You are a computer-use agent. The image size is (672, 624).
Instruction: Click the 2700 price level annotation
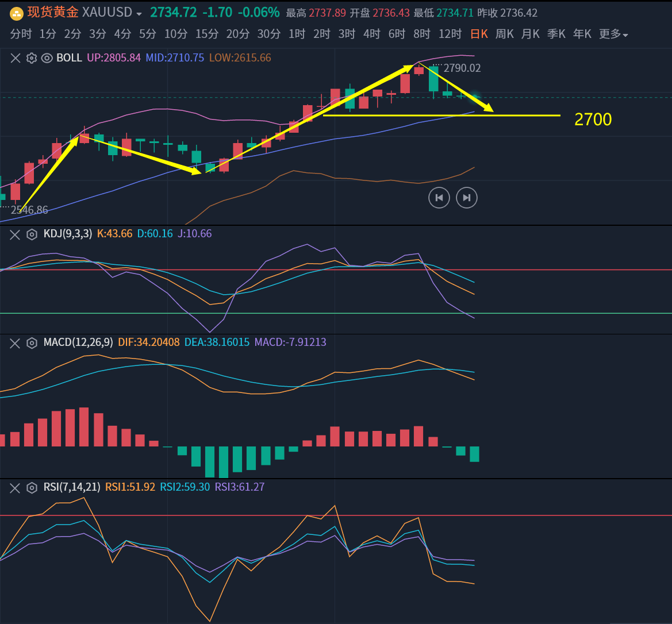pos(593,120)
